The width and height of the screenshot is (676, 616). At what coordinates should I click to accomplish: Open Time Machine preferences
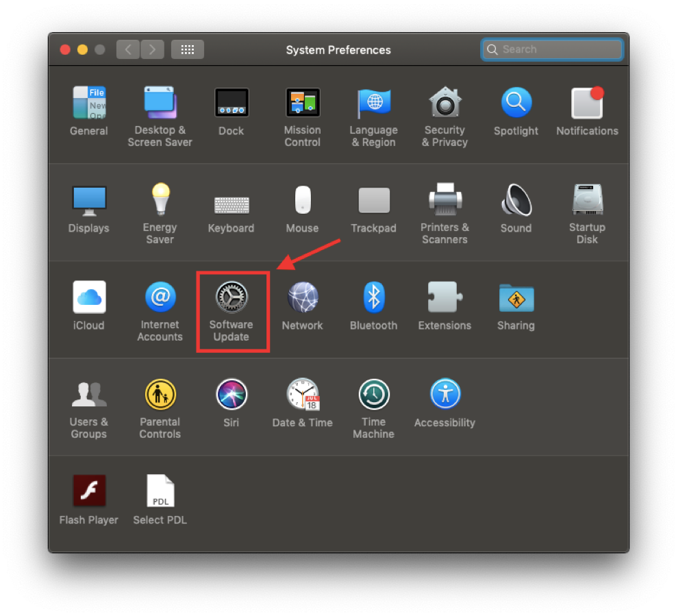coord(373,395)
